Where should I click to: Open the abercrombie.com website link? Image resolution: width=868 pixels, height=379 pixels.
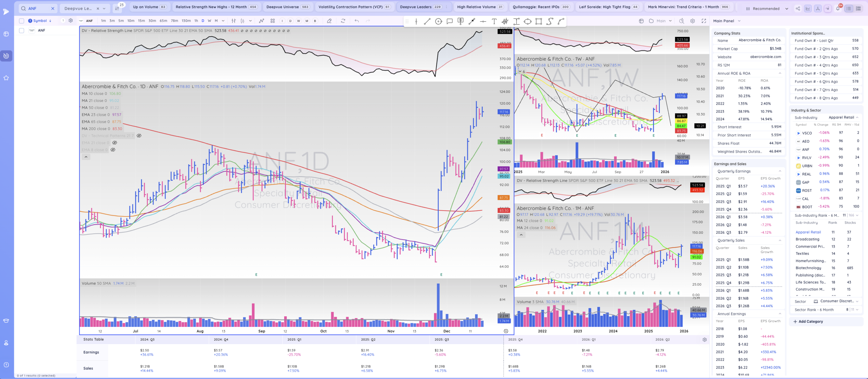765,57
